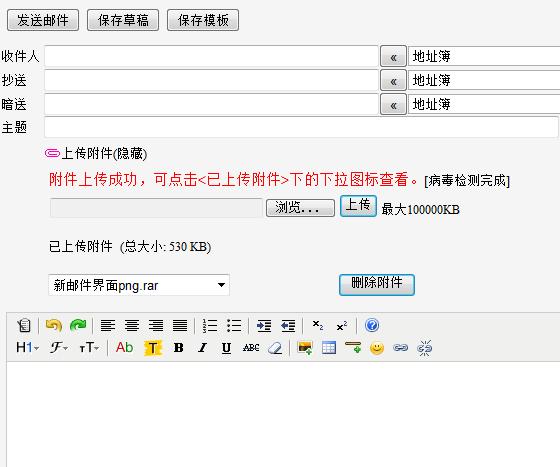The image size is (560, 467).
Task: Click the 发送邮件 button
Action: tap(43, 20)
